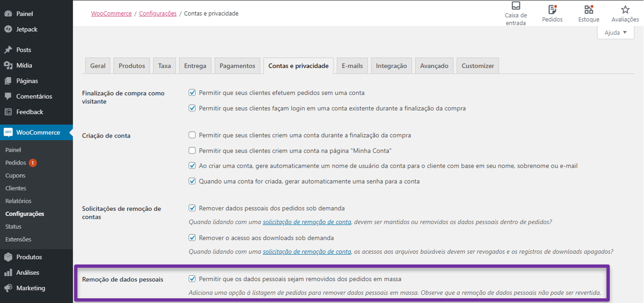644x303 pixels.
Task: Uncheck allow orders without an account
Action: point(192,93)
